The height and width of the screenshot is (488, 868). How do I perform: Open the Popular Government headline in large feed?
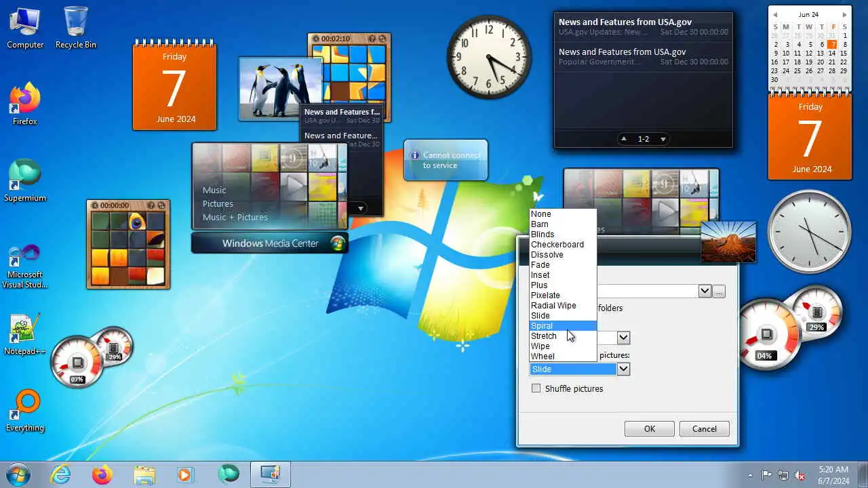pos(643,56)
